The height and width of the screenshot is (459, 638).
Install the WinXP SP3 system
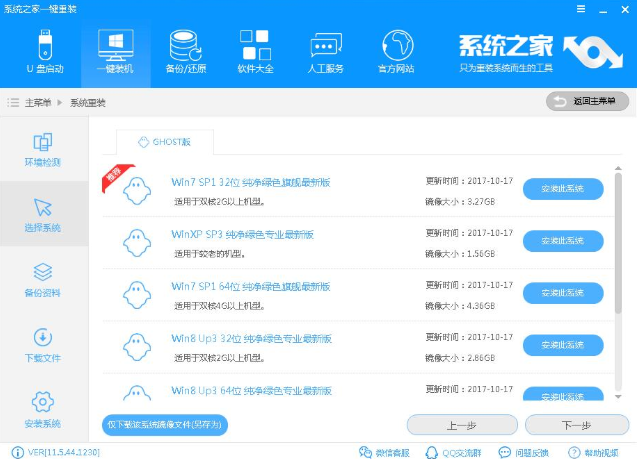click(563, 241)
